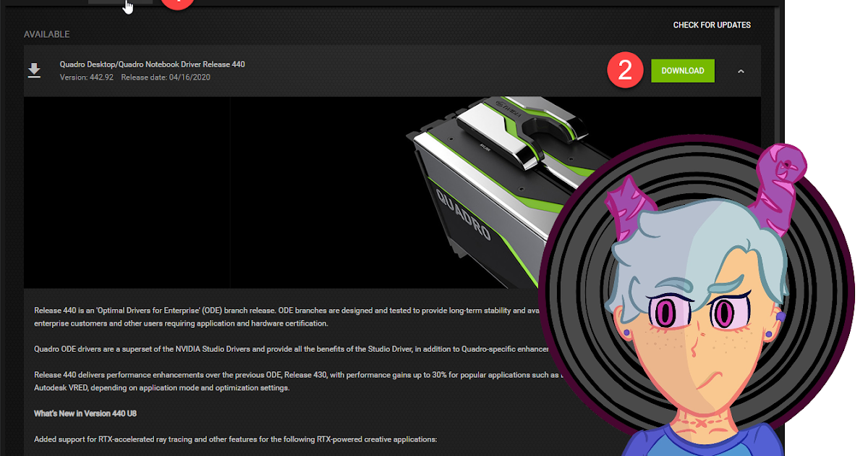Click the AVAILABLE section heading
This screenshot has width=868, height=456.
[x=47, y=34]
